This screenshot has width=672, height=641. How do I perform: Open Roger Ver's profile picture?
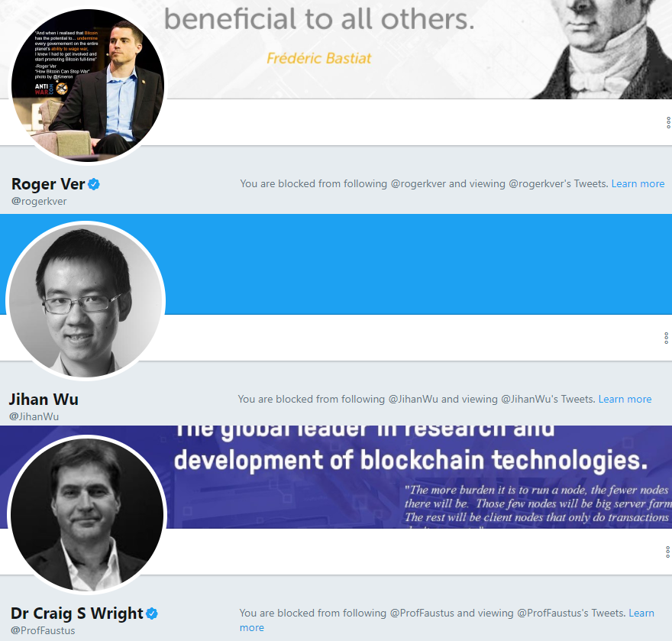tap(86, 86)
